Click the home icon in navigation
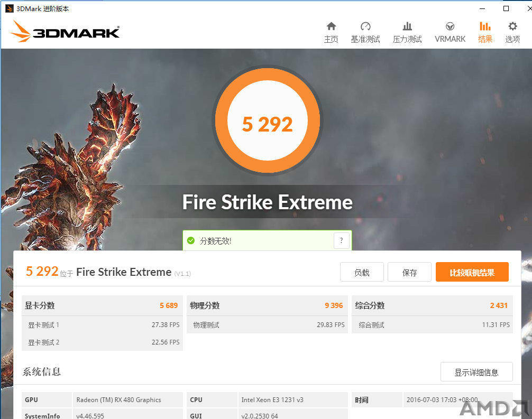532x419 pixels. click(x=331, y=26)
